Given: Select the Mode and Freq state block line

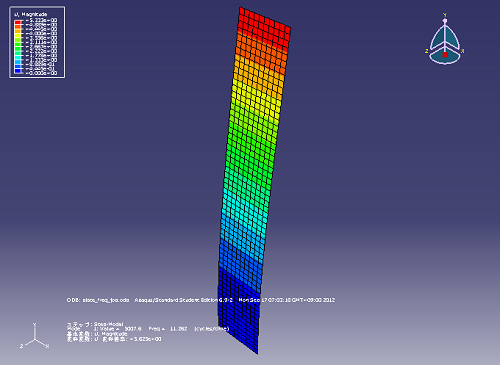Looking at the screenshot, I should pos(148,329).
